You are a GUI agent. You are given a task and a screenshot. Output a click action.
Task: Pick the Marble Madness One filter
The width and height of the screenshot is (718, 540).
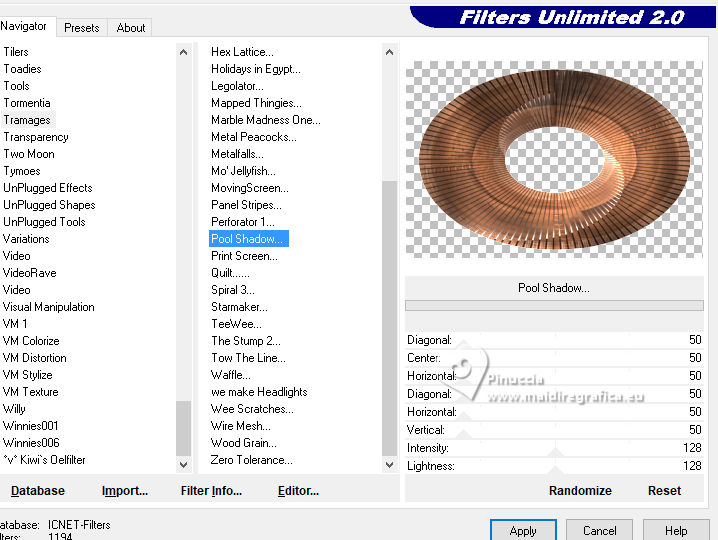click(266, 120)
